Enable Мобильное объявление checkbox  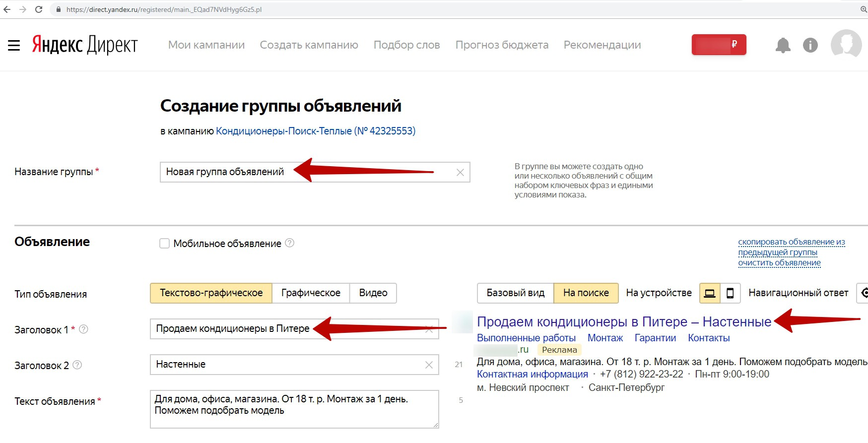pos(164,243)
